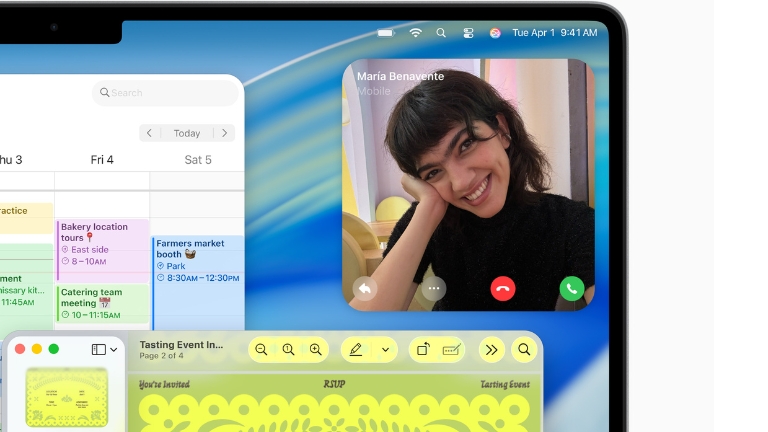Open the markup pen dropdown arrow
Viewport: 768px width, 432px height.
tap(385, 349)
